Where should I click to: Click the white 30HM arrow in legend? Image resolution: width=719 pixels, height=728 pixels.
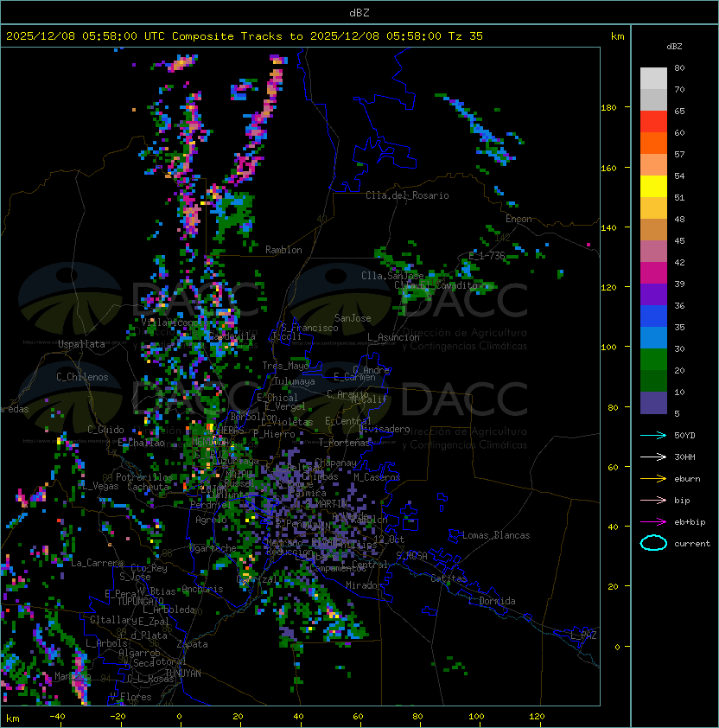[653, 457]
